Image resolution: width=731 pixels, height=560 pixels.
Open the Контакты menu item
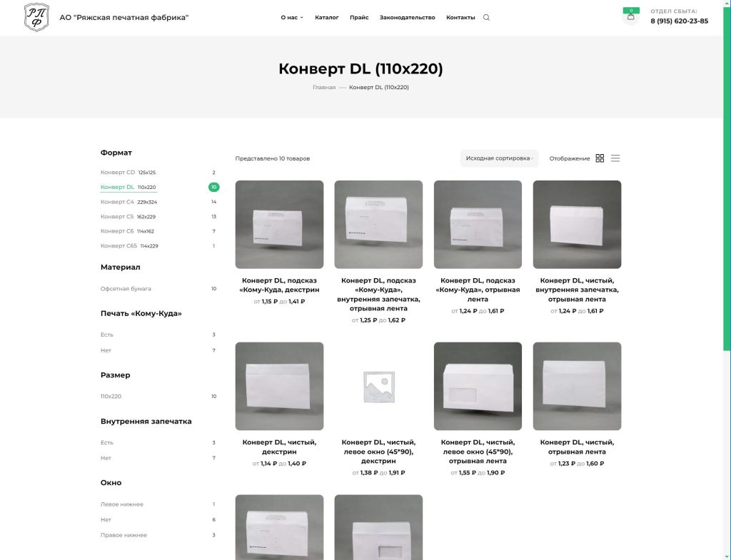[x=460, y=18]
